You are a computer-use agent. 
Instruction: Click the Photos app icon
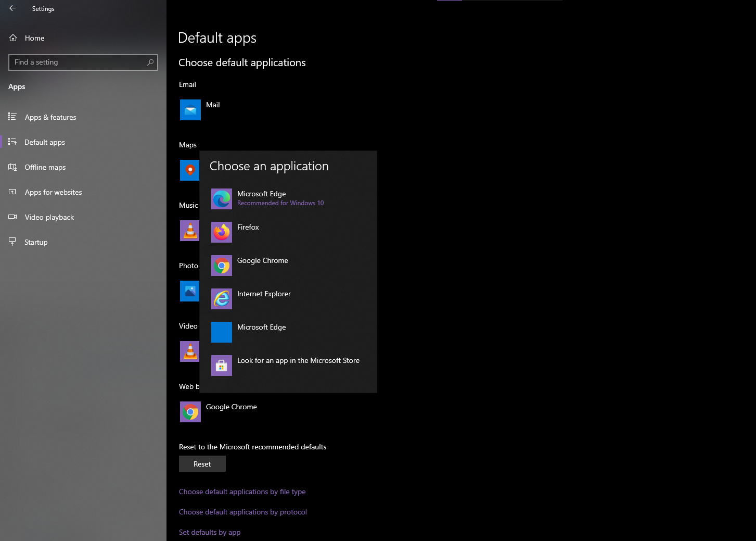coord(190,291)
